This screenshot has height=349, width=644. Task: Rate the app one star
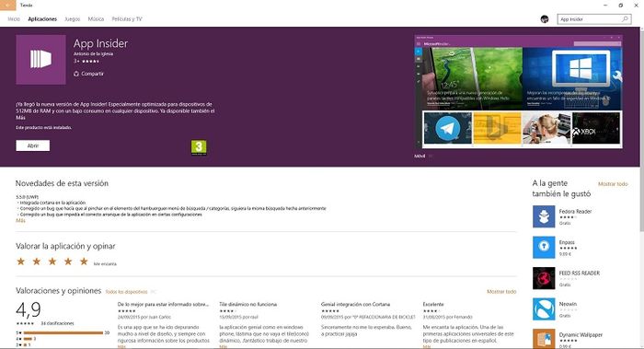[x=20, y=262]
